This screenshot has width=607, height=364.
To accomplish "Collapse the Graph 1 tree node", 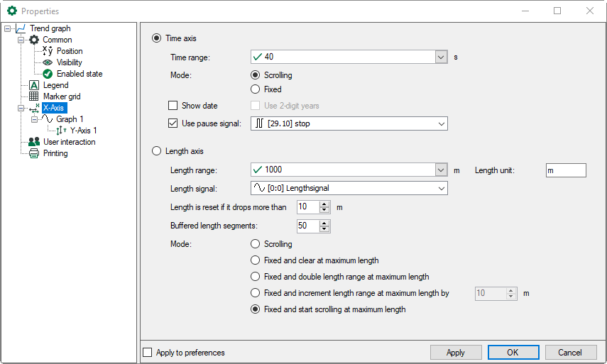I will point(34,119).
